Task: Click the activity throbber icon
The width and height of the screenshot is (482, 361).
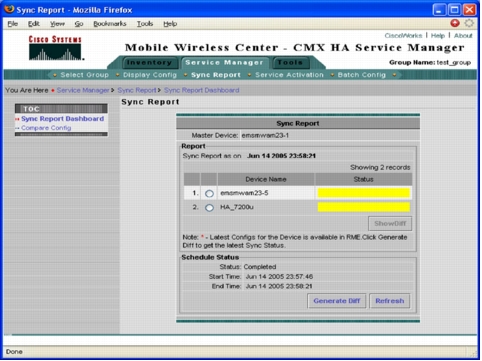Action: tap(469, 23)
